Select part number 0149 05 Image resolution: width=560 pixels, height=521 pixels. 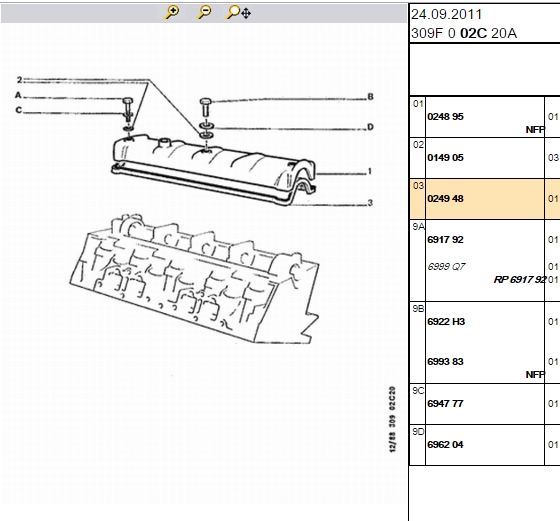[x=445, y=158]
